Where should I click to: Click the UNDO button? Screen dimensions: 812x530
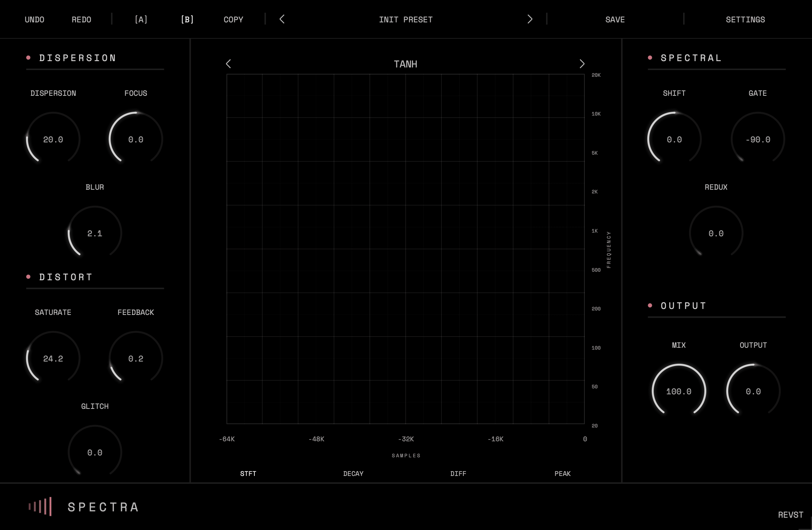pos(34,19)
